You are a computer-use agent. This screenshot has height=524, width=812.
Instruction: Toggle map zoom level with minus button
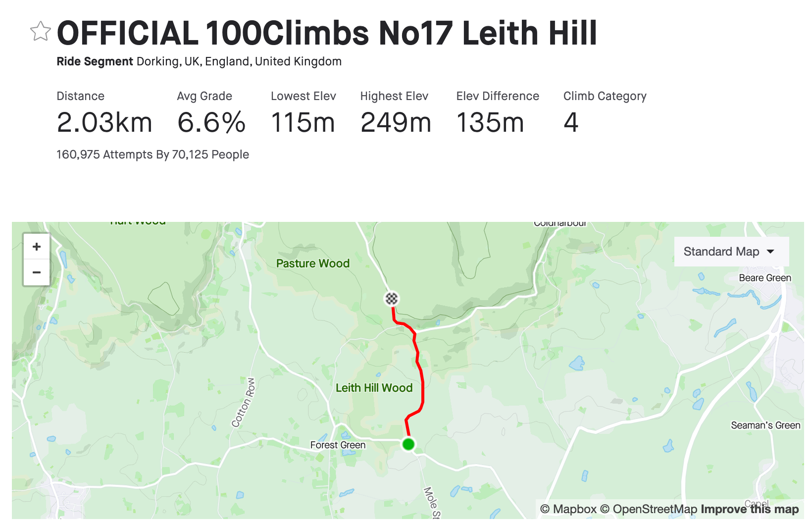coord(37,272)
